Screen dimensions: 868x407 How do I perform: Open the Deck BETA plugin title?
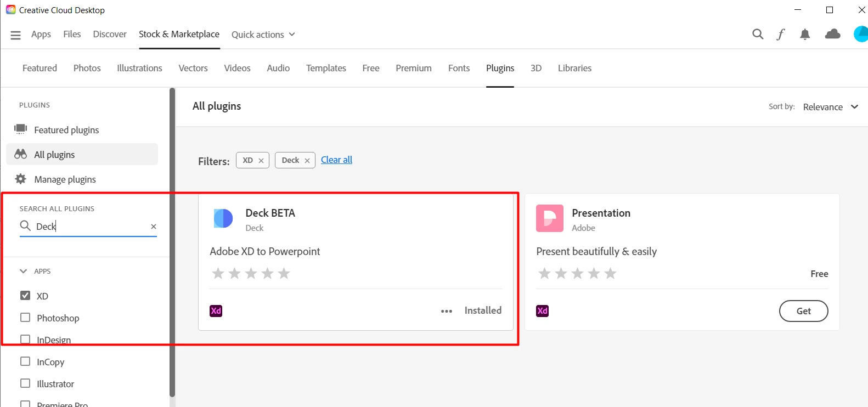(270, 213)
